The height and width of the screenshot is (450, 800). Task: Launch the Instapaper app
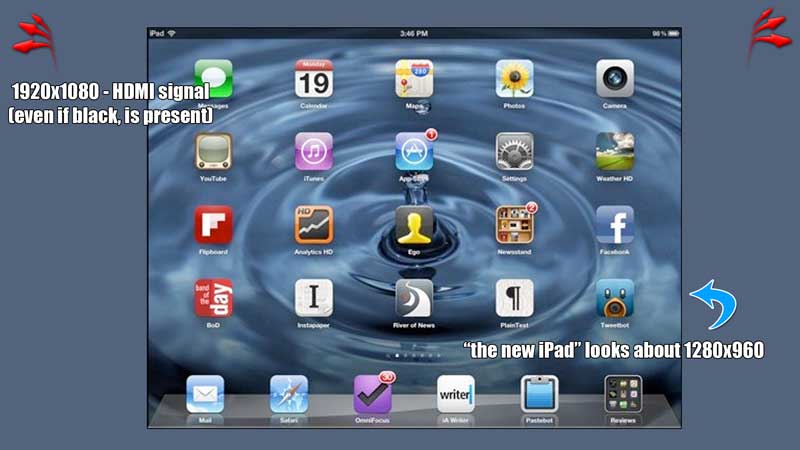[x=314, y=298]
